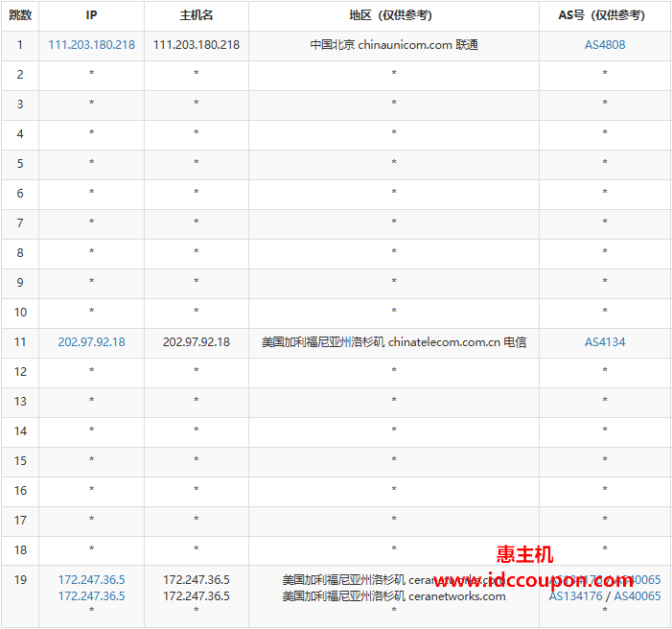Screen dimensions: 672x629
Task: Select hop number 6
Action: pyautogui.click(x=20, y=194)
